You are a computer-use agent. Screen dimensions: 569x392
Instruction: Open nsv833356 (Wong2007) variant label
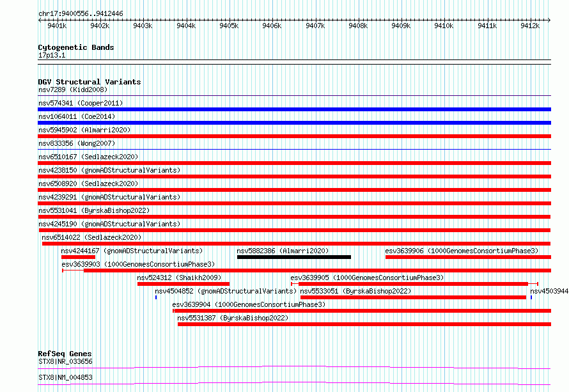pos(77,143)
